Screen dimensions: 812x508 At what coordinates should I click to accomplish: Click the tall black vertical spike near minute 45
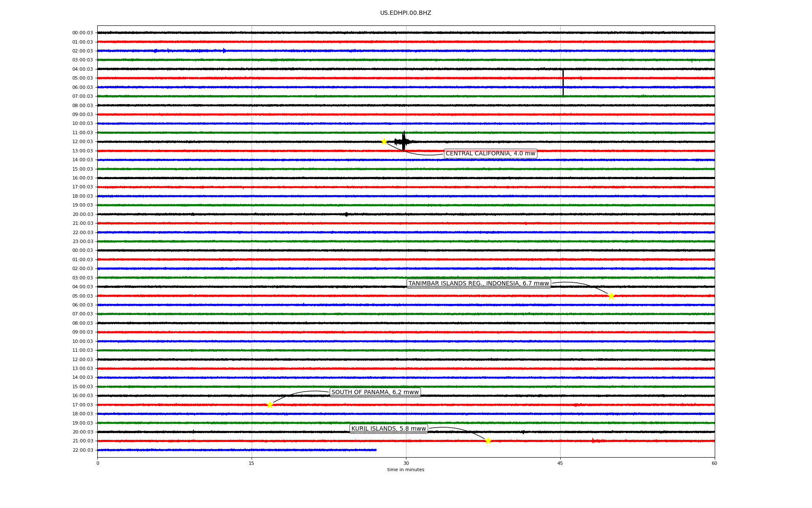(563, 83)
